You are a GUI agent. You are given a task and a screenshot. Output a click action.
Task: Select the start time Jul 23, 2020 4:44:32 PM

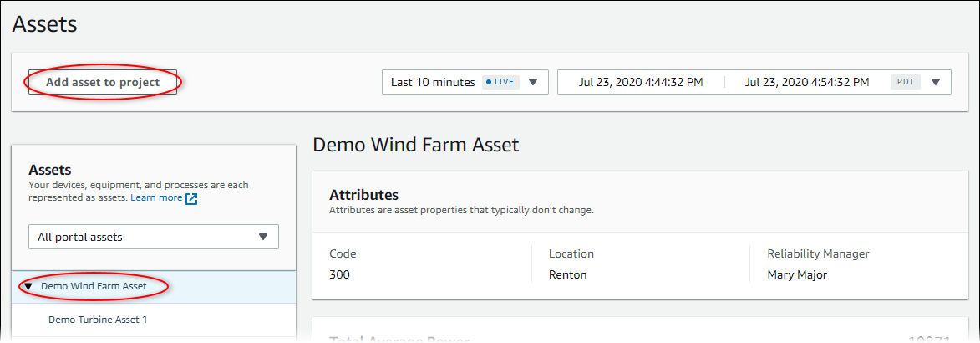pyautogui.click(x=641, y=82)
